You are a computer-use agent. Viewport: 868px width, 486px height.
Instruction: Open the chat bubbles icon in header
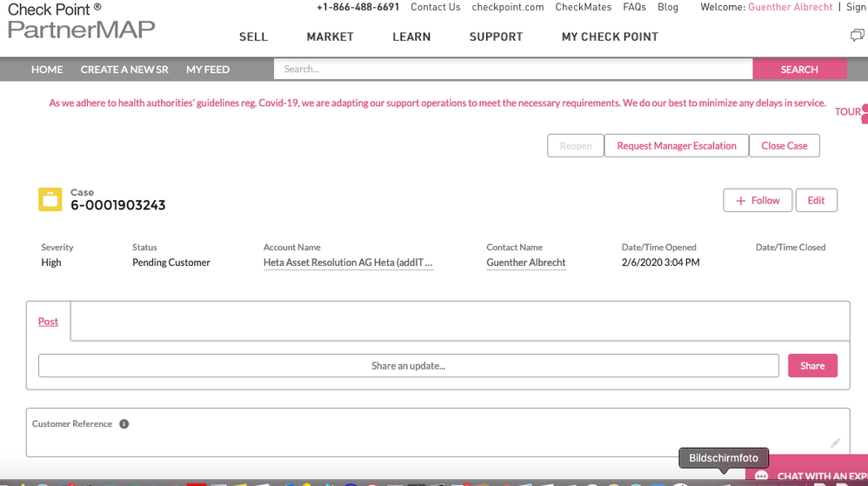[x=857, y=36]
